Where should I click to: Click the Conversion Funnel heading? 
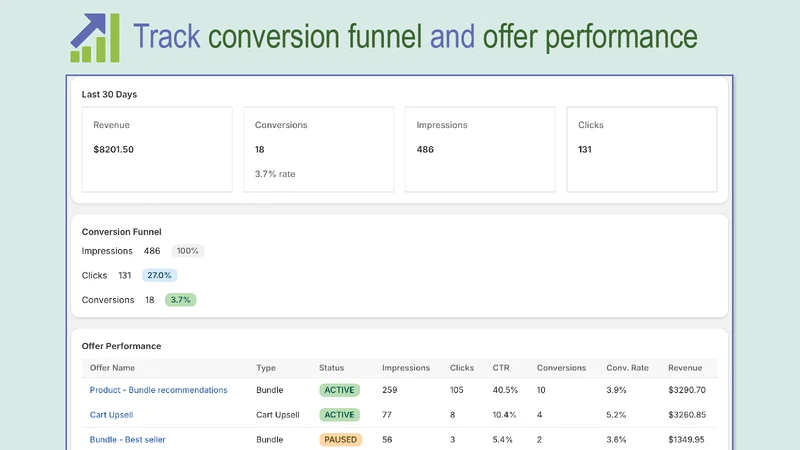pyautogui.click(x=121, y=232)
